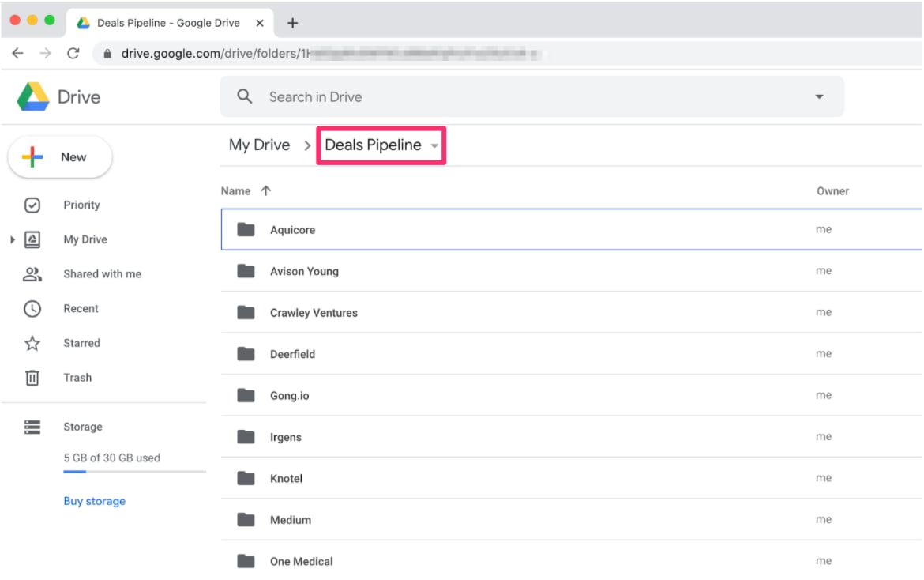The height and width of the screenshot is (580, 924).
Task: Select the Deerfield folder icon
Action: point(246,354)
